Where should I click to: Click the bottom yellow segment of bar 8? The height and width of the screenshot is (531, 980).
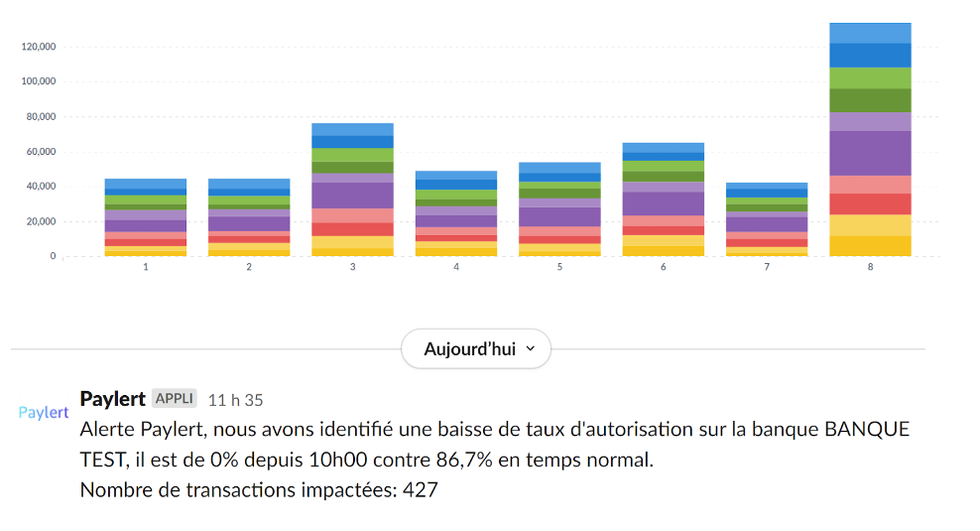(x=870, y=245)
